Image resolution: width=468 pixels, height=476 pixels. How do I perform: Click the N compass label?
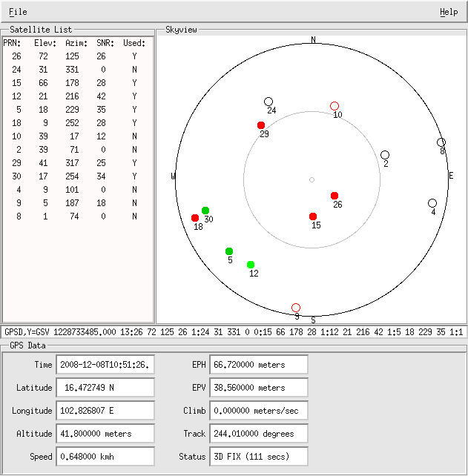(x=313, y=40)
